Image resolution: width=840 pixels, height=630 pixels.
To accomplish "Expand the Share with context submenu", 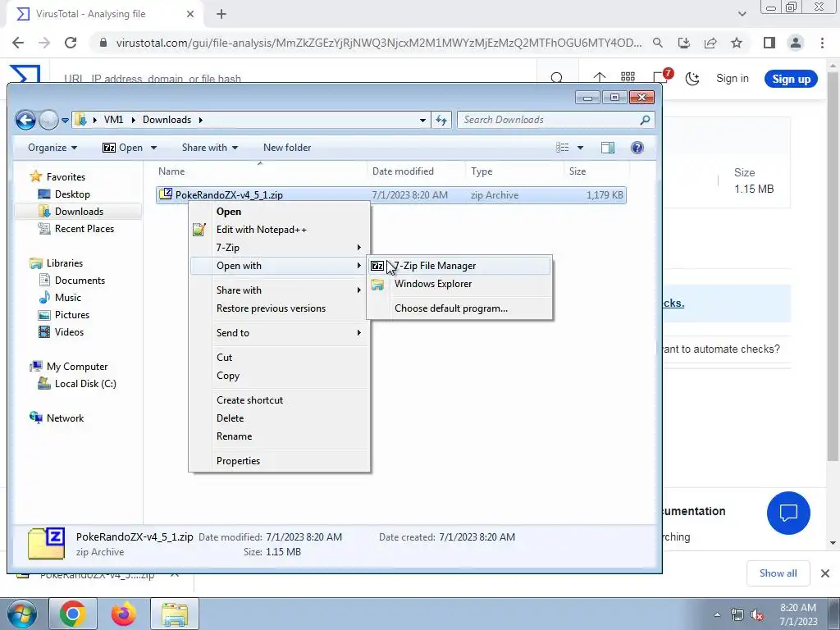I will pyautogui.click(x=279, y=290).
